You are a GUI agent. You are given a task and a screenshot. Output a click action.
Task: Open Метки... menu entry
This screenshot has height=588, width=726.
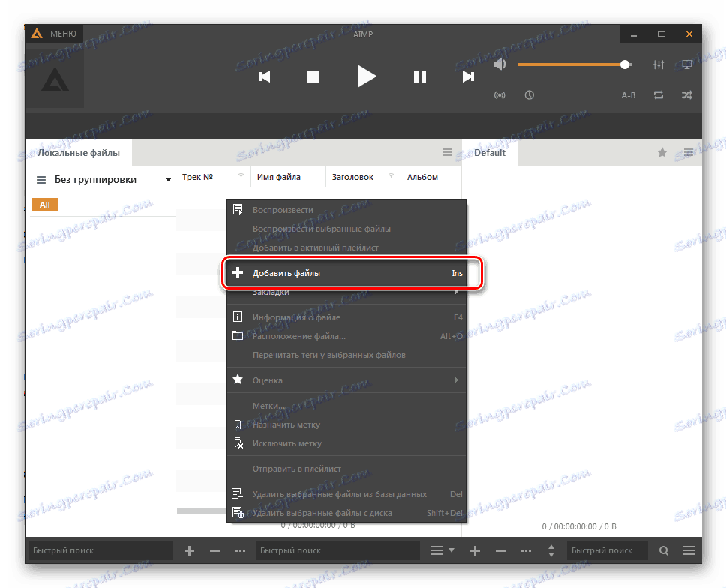tap(346, 406)
